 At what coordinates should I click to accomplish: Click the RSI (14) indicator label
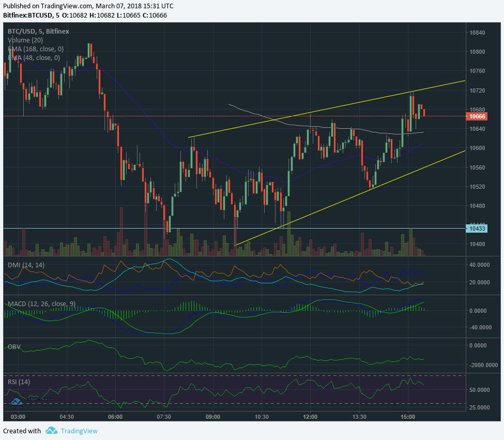tap(19, 382)
